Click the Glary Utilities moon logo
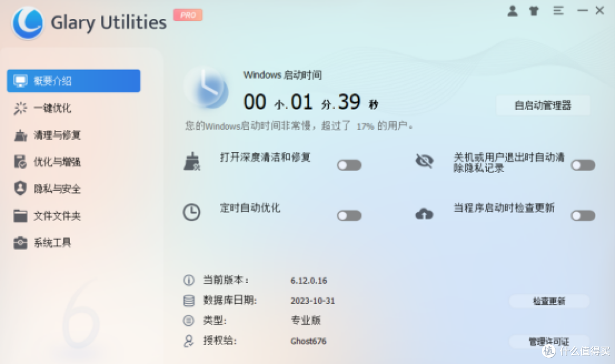The height and width of the screenshot is (364, 616). click(x=27, y=22)
